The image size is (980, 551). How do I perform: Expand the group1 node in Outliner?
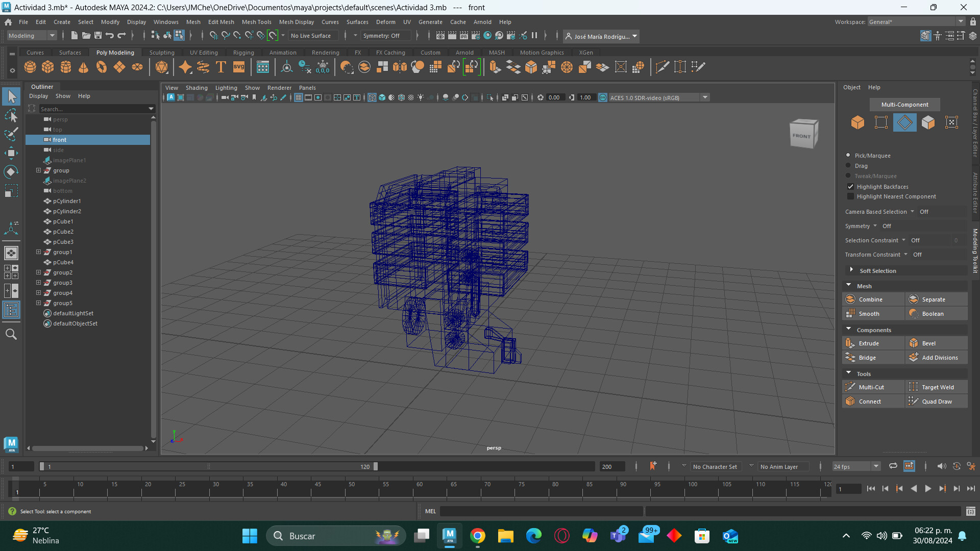point(38,252)
